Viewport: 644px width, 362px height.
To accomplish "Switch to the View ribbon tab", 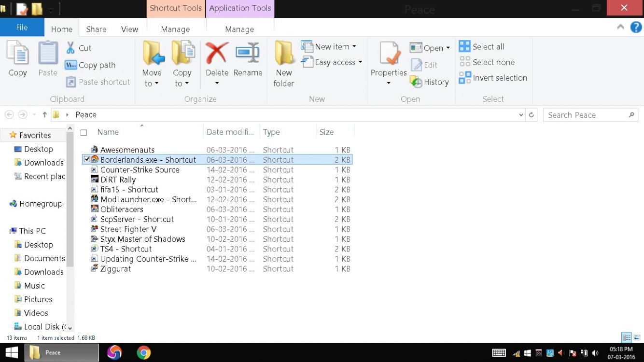I will (129, 29).
